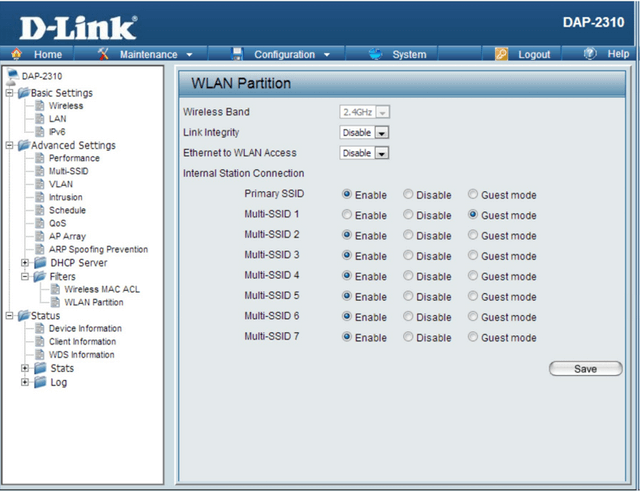Expand the DHCP Server tree node
The image size is (640, 491).
pos(25,263)
